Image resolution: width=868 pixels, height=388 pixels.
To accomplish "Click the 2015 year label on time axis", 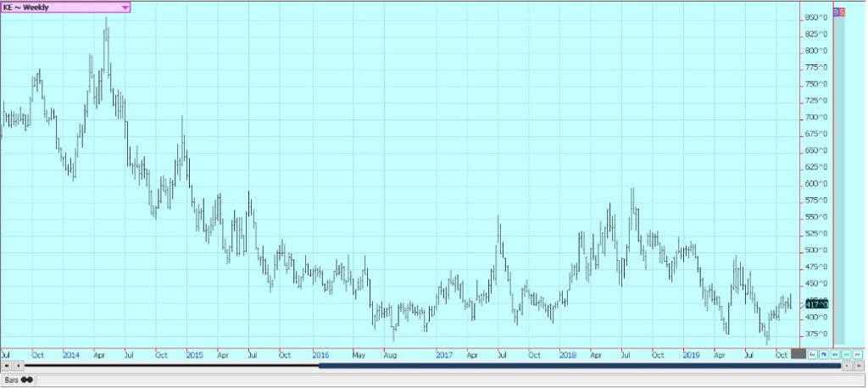I will point(195,354).
